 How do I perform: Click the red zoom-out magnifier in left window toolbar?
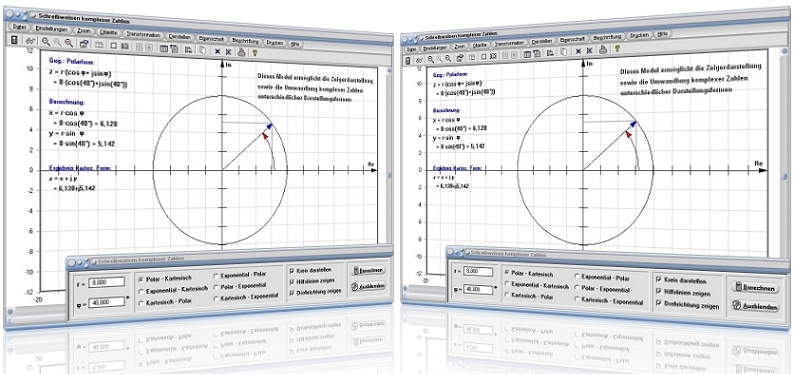pyautogui.click(x=69, y=43)
